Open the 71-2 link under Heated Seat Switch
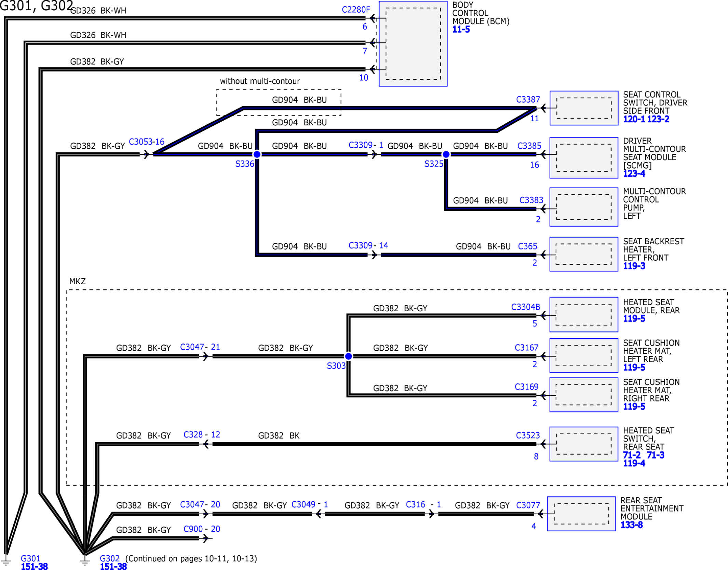This screenshot has height=570, width=728. tap(632, 455)
